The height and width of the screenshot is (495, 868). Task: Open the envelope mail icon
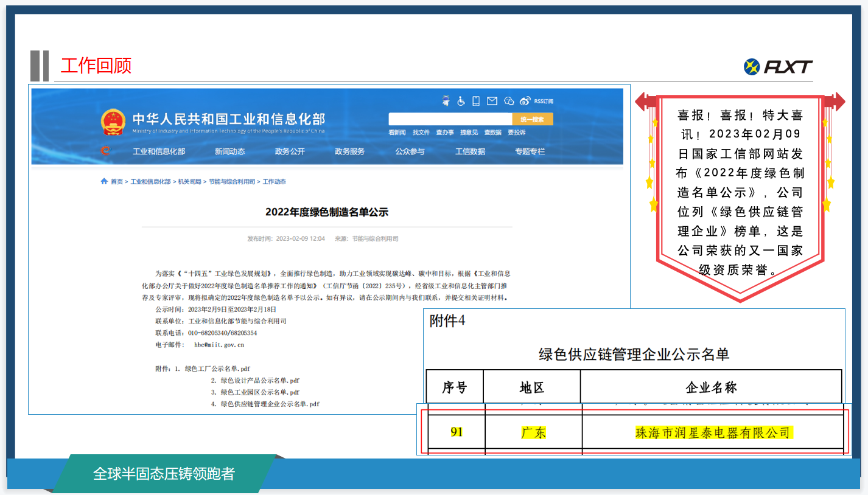pos(492,101)
